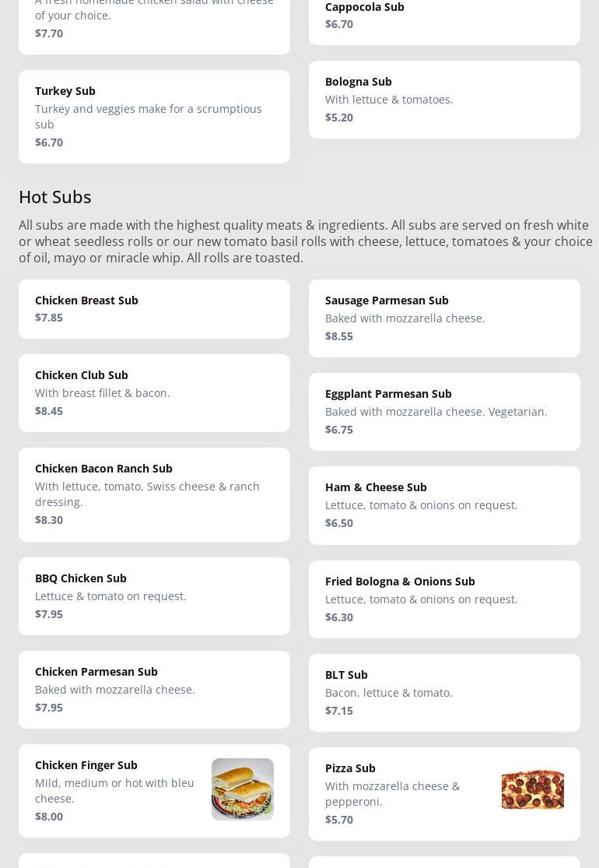Pick the Chicken Parmesan Sub

(96, 672)
